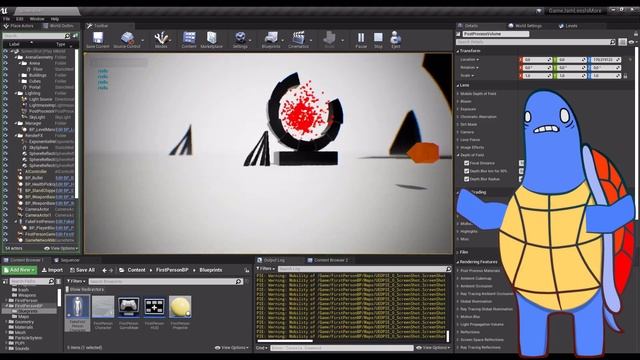Open the Help menu
The image size is (640, 360).
[55, 19]
